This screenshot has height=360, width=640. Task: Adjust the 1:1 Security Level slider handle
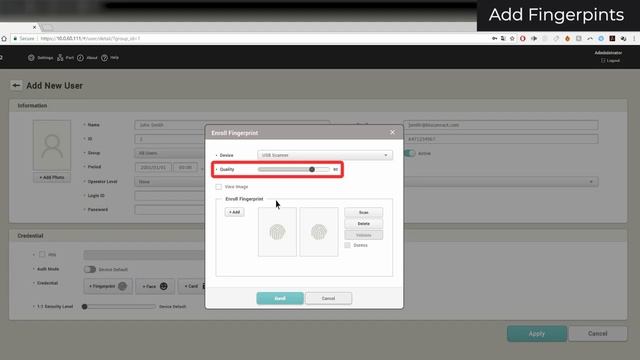coord(84,307)
